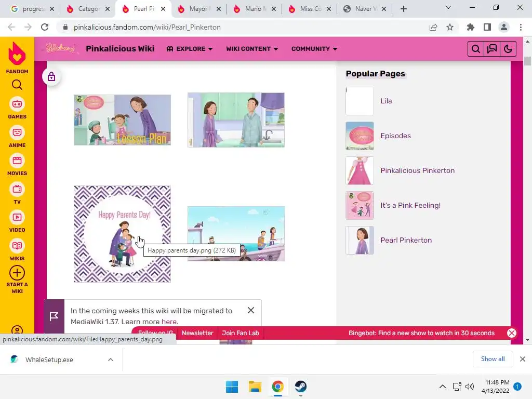This screenshot has width=532, height=399.
Task: Open It's a Pink Feeling! link
Action: point(410,205)
